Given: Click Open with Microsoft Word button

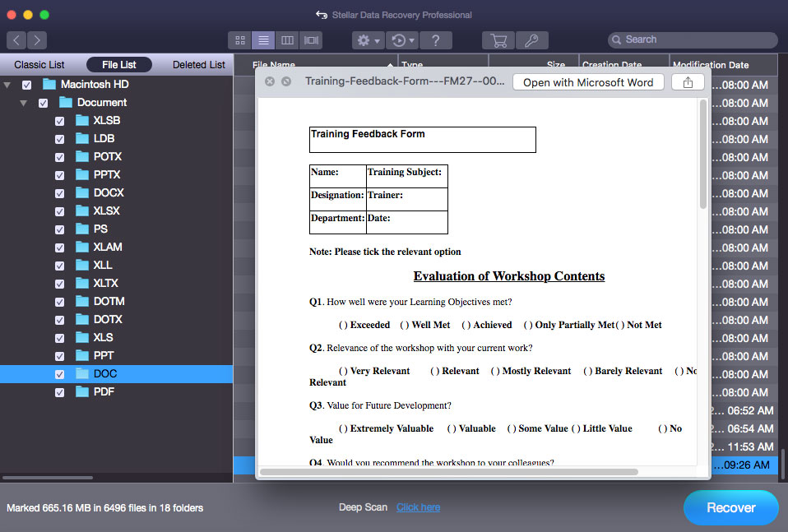Looking at the screenshot, I should point(588,82).
